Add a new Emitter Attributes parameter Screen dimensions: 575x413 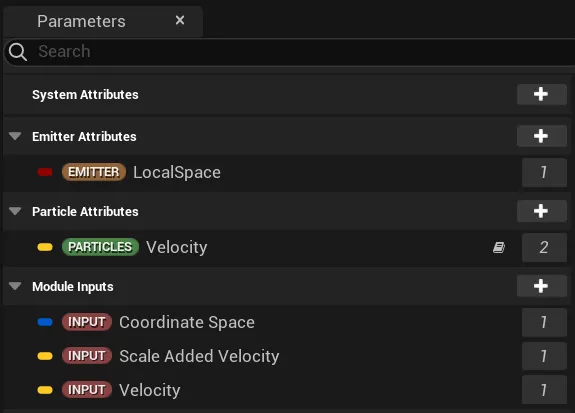pos(541,136)
